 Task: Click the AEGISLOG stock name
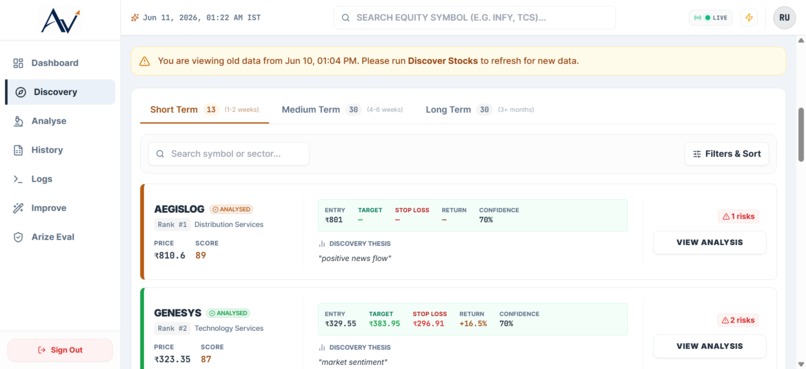pyautogui.click(x=179, y=209)
